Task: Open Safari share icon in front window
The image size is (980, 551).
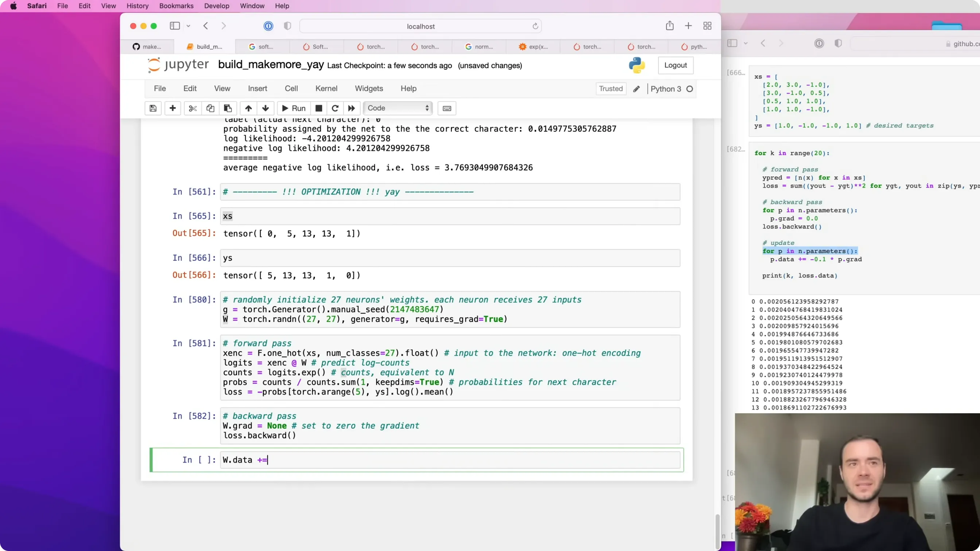Action: pos(670,26)
